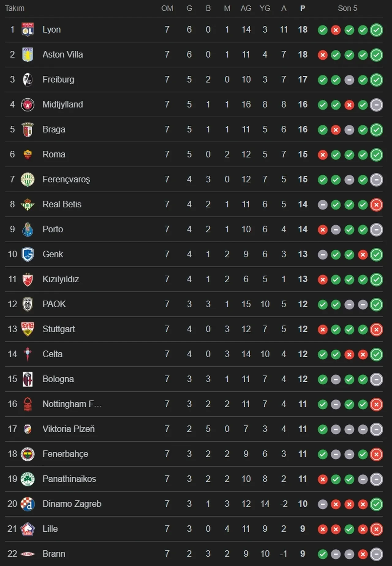Viewport: 392px width, 566px height.
Task: Click Real Betis's latest loss indicator
Action: click(x=376, y=205)
